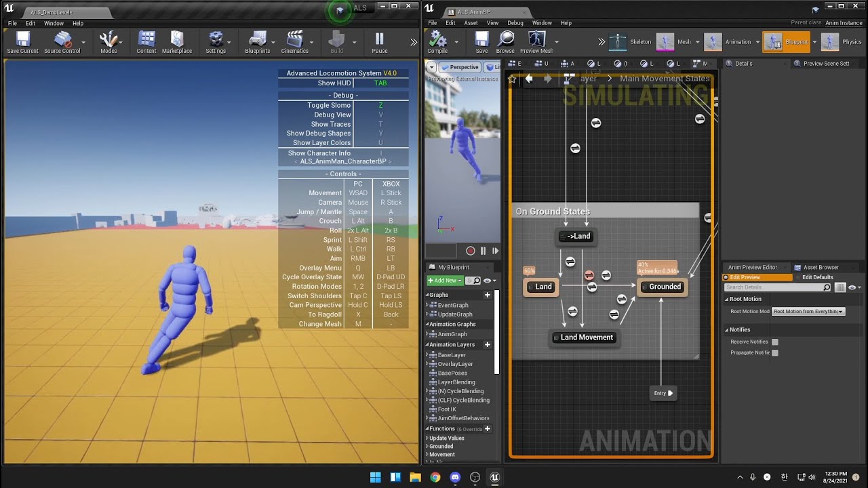868x488 pixels.
Task: Add a new Animation Layer with plus
Action: click(487, 344)
